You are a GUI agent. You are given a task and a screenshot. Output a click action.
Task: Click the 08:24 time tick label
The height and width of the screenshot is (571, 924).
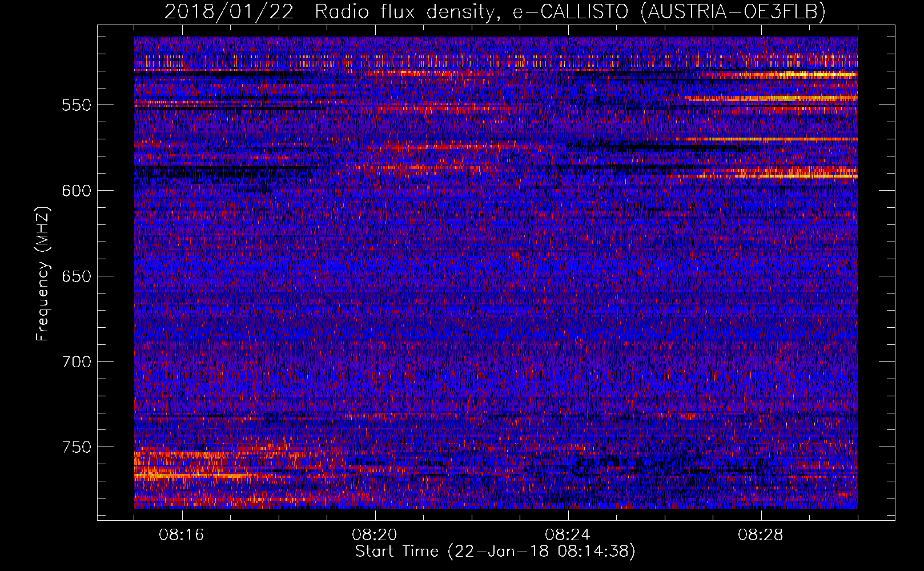[x=568, y=535]
